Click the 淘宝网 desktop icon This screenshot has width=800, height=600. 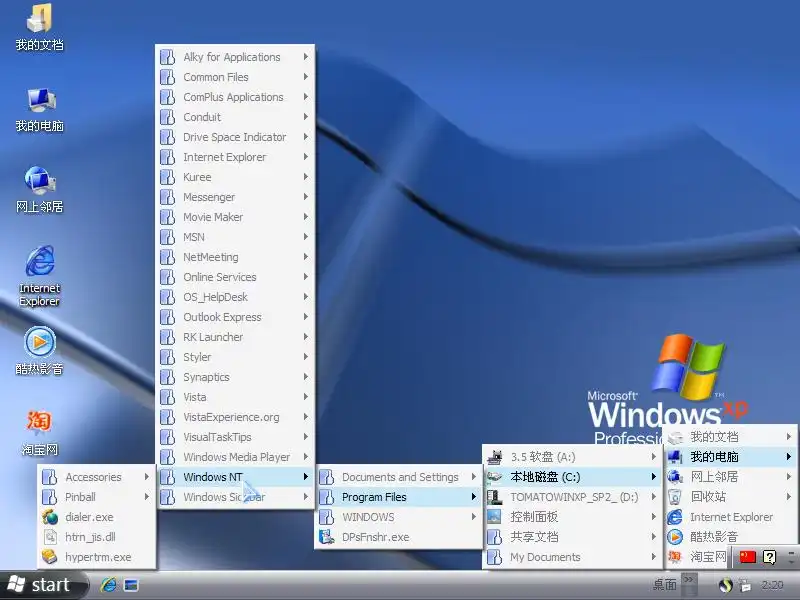pyautogui.click(x=39, y=433)
